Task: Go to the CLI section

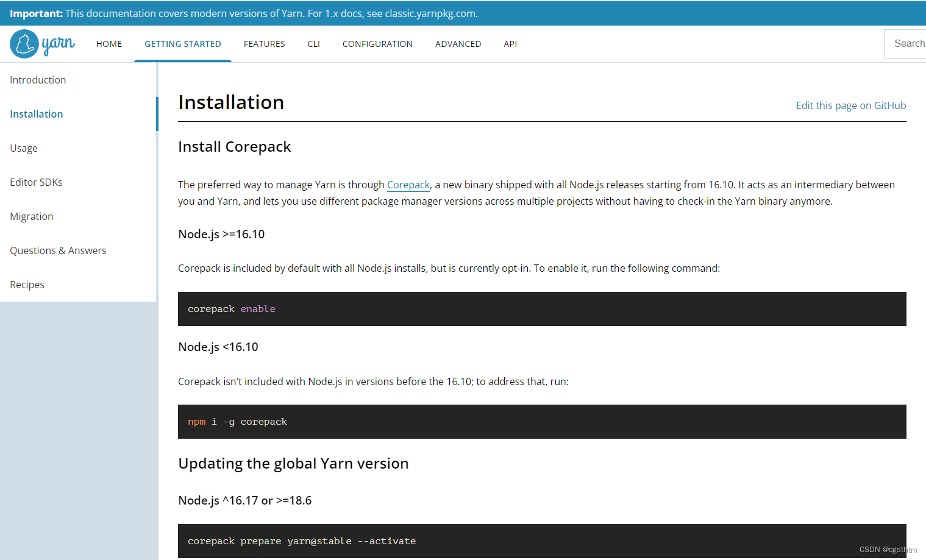Action: click(x=314, y=44)
